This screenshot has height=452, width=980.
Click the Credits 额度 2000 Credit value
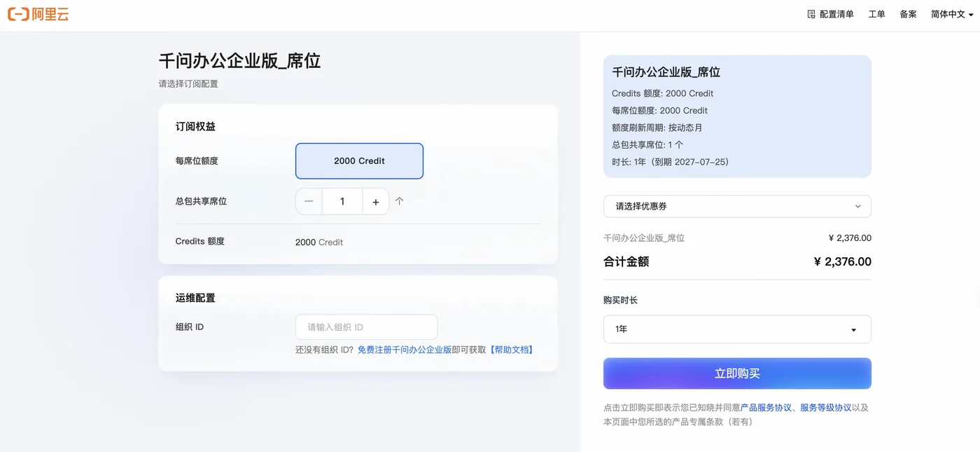(x=319, y=242)
